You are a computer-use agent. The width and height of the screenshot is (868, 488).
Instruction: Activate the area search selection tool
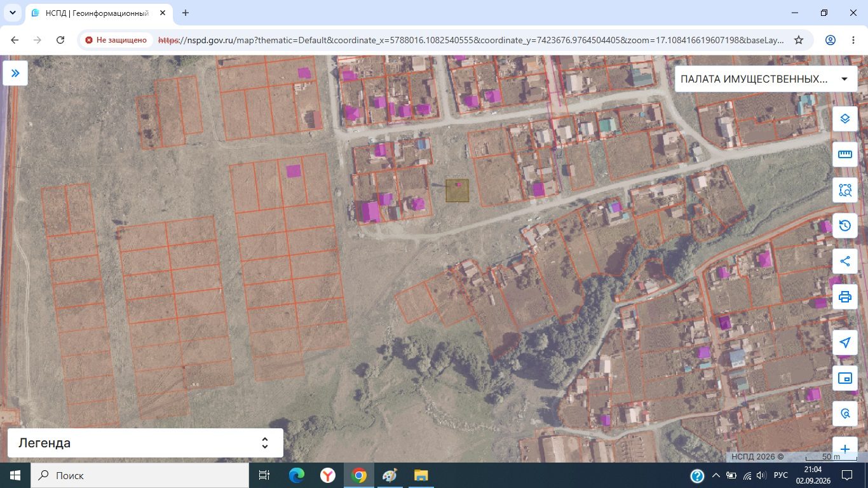[x=844, y=190]
